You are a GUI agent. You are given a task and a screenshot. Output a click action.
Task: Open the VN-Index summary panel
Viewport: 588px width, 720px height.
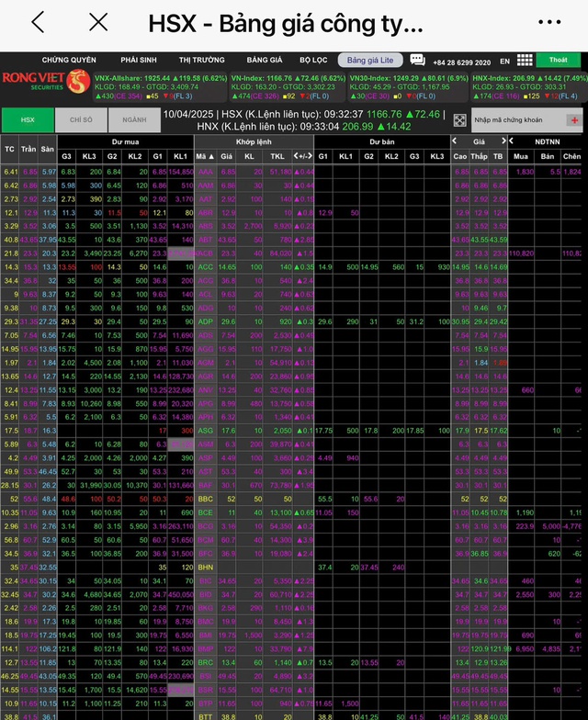tap(288, 86)
